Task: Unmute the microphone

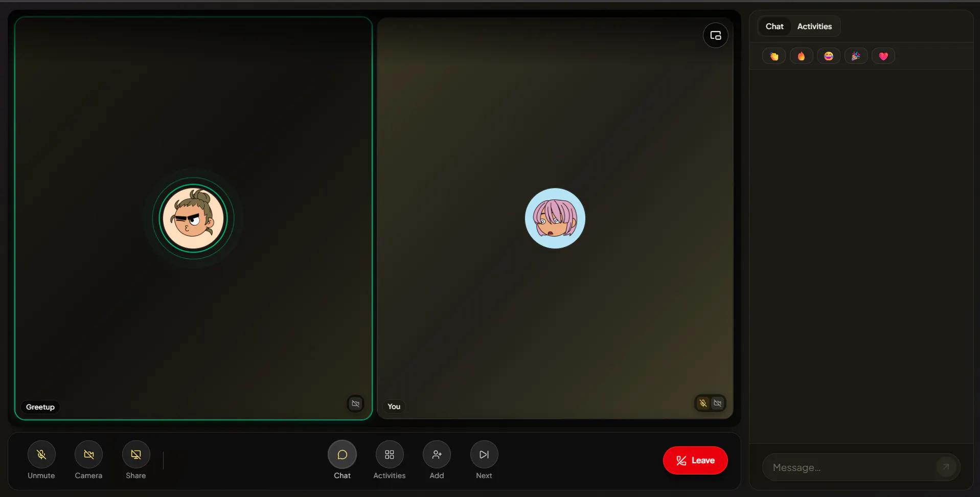Action: click(x=41, y=455)
